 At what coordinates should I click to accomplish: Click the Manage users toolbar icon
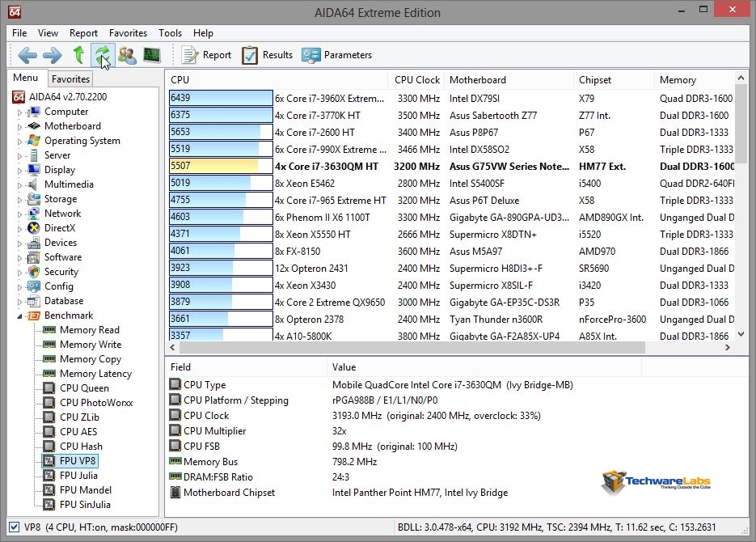click(x=127, y=55)
